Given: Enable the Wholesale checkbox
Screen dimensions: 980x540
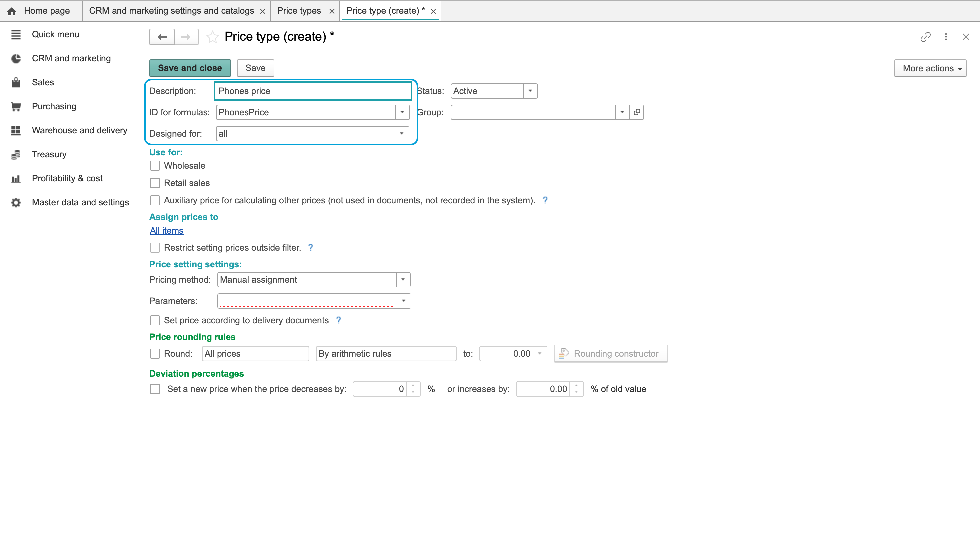Looking at the screenshot, I should 155,166.
